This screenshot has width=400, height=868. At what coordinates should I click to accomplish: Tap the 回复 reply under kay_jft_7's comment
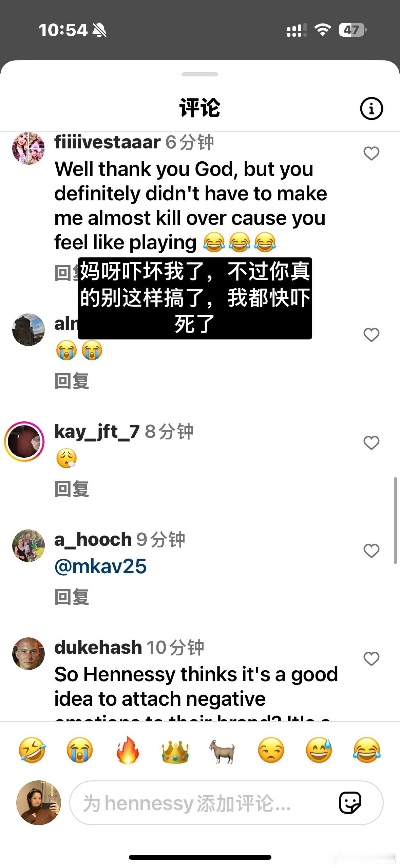(x=72, y=489)
